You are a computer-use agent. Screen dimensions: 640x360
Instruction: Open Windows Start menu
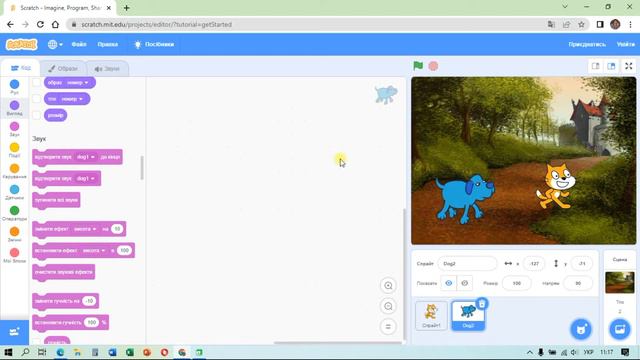tap(8, 352)
